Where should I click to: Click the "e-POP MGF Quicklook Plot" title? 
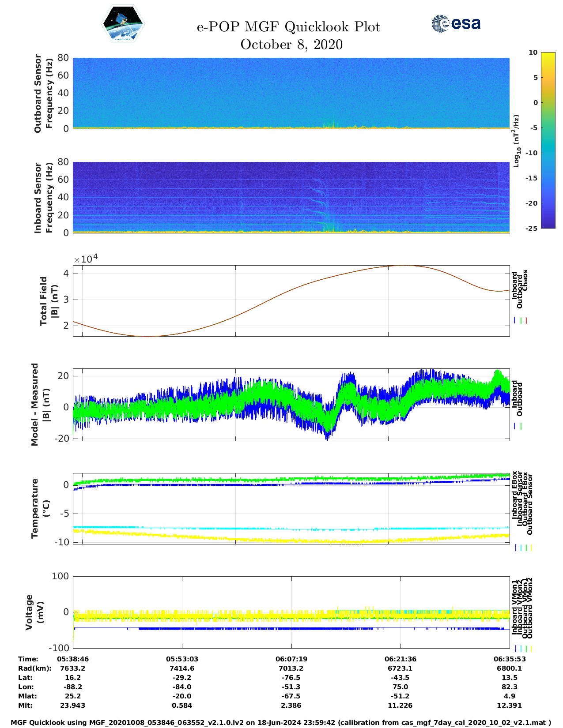tap(288, 27)
